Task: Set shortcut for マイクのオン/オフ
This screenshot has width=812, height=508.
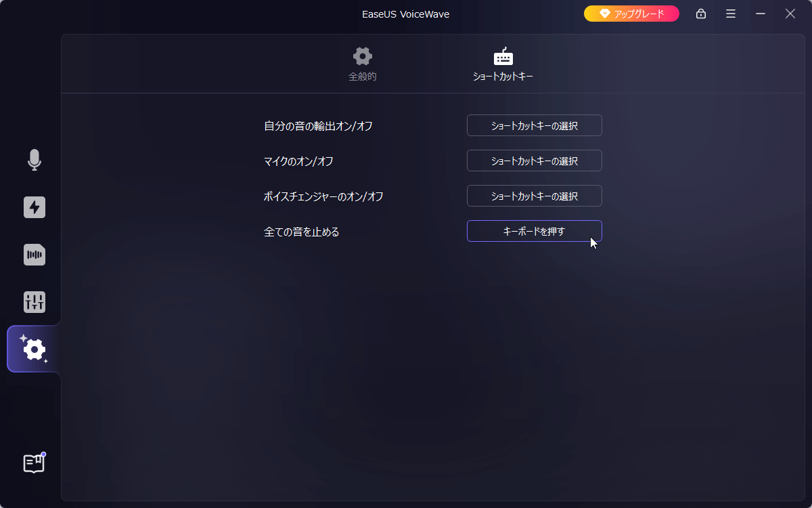Action: 534,161
